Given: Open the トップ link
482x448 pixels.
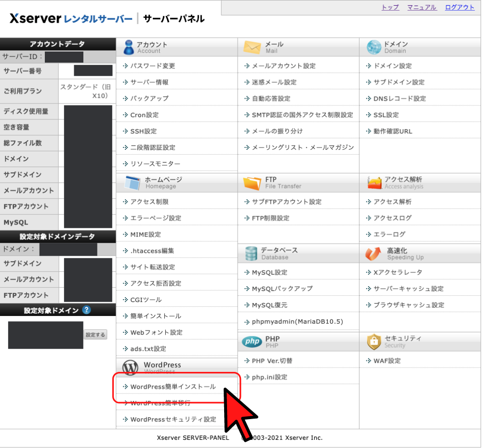Looking at the screenshot, I should tap(390, 7).
